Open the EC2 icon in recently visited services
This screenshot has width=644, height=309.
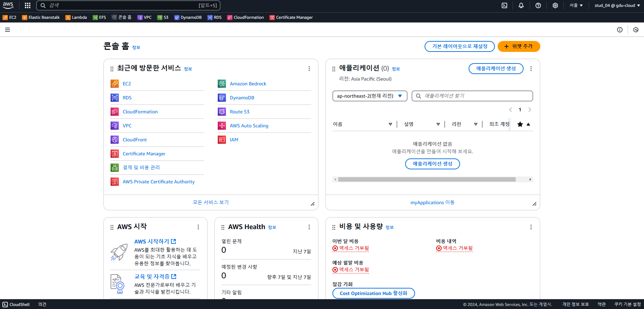click(115, 84)
